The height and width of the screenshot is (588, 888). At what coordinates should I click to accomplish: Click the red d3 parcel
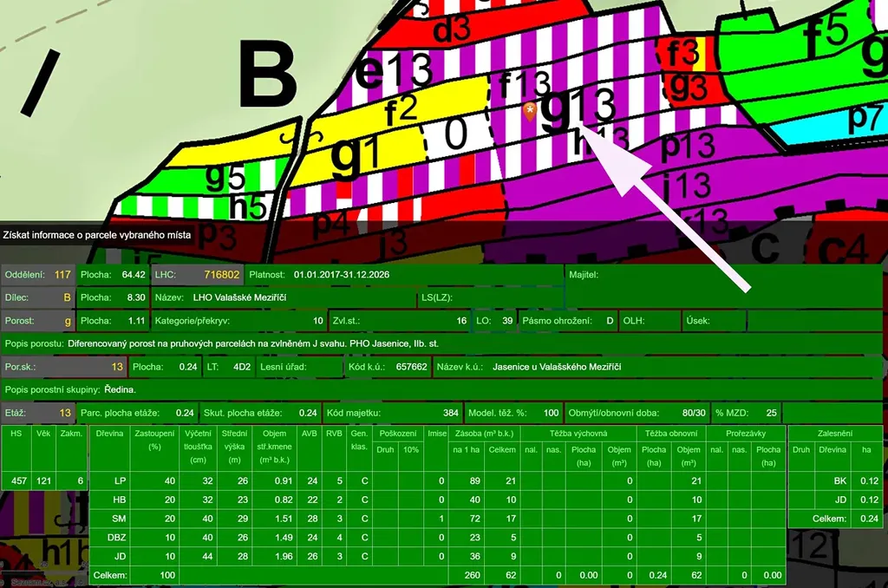coord(451,30)
